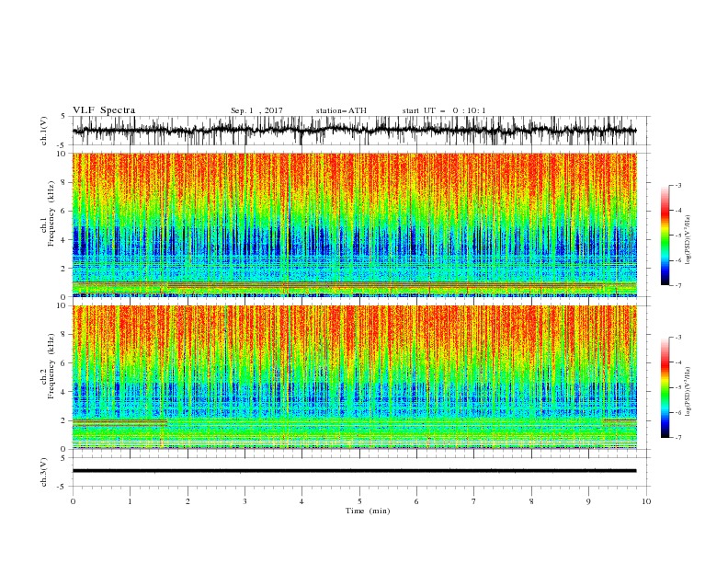The image size is (728, 563).
Task: Click the ch.2 narrowband line near 2 kHz at plot start
Action: [x=119, y=421]
